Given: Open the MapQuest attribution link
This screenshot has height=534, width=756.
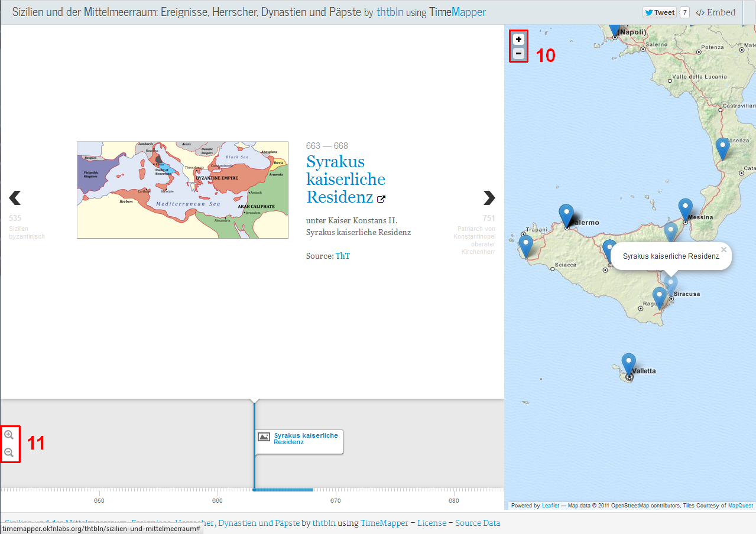Looking at the screenshot, I should click(741, 506).
